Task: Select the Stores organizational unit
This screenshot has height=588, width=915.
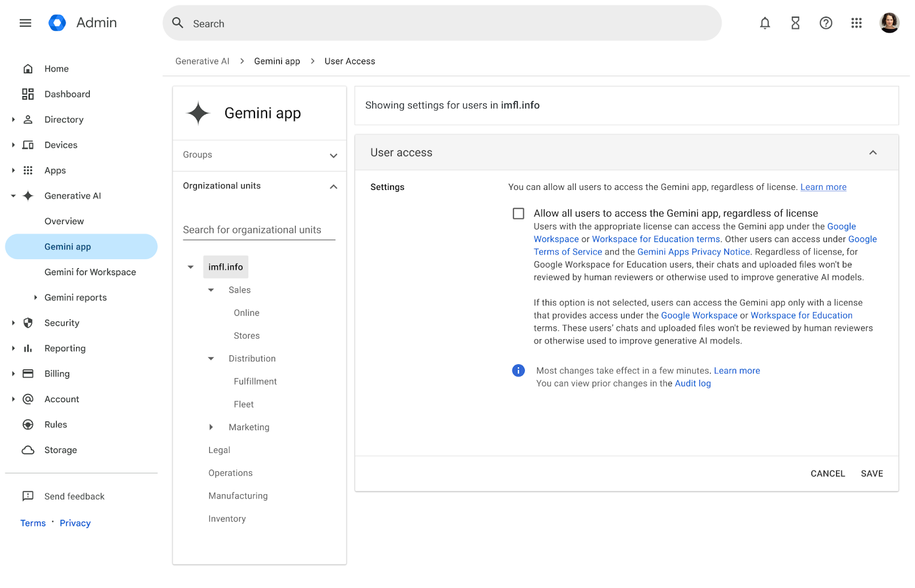Action: pos(246,336)
